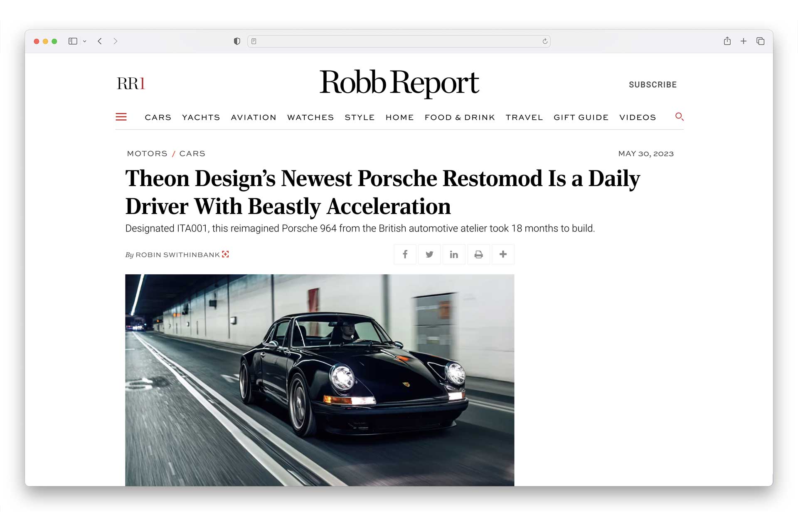This screenshot has height=532, width=798.
Task: Open author Robin Swithinbank's page
Action: 177,255
